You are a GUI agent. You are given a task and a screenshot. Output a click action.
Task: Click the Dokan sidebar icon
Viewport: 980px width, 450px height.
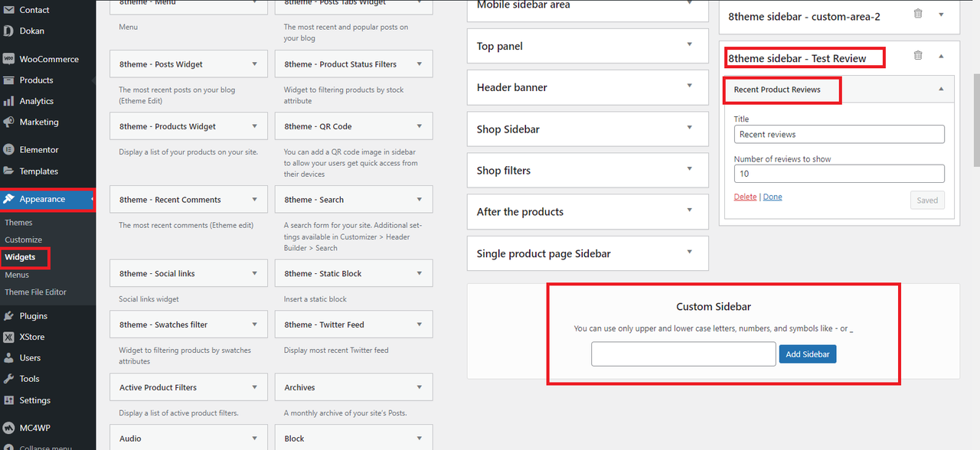tap(8, 31)
